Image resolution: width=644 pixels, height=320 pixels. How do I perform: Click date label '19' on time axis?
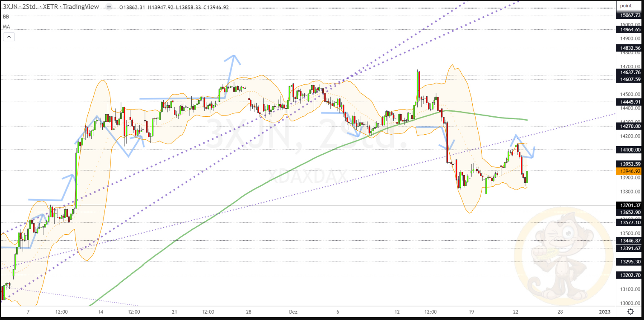471,312
